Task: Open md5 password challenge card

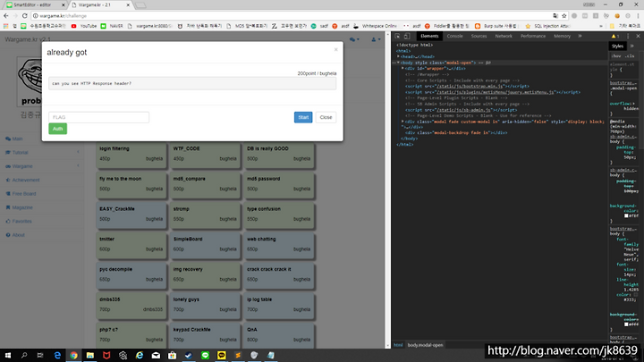Action: coord(279,185)
